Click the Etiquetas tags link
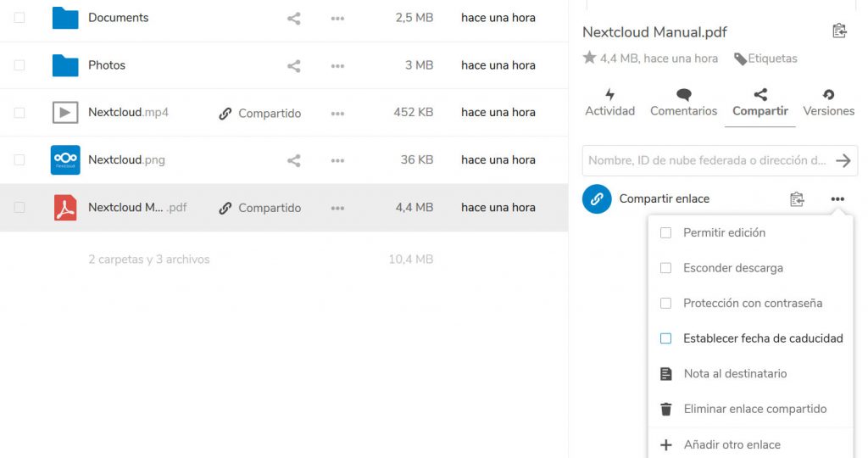868x458 pixels. pos(765,59)
